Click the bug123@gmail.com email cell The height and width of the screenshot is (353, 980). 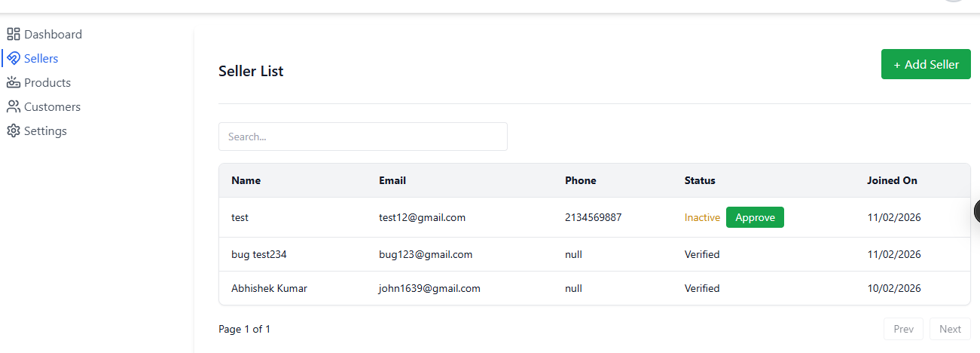426,254
